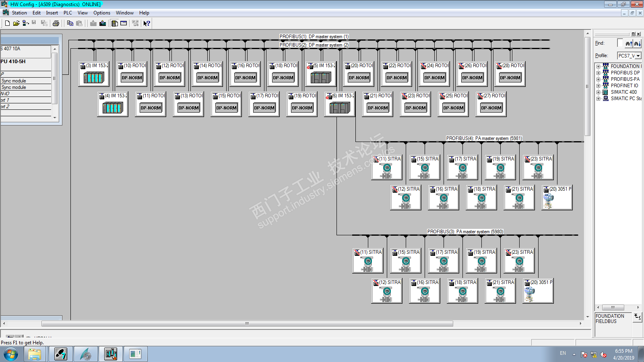Select the (6) IM 153-2 station

tap(340, 104)
